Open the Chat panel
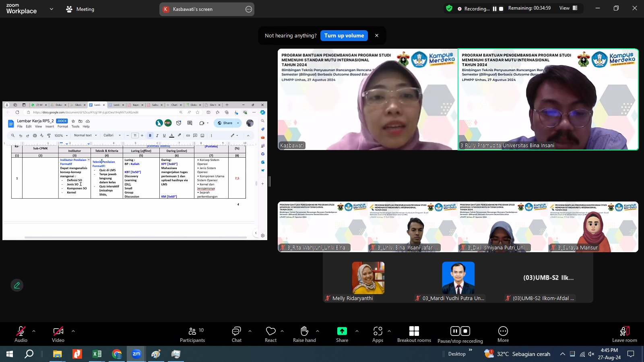 (x=236, y=334)
